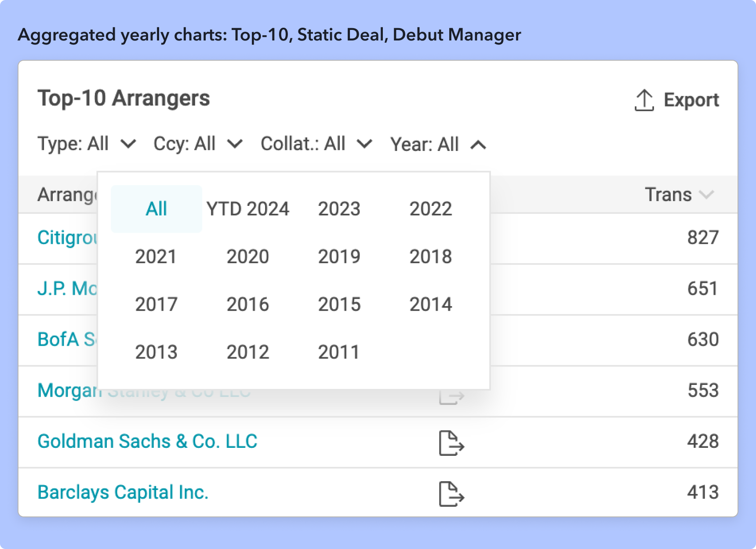The width and height of the screenshot is (756, 549).
Task: Pick 2018 from year list
Action: (x=430, y=256)
